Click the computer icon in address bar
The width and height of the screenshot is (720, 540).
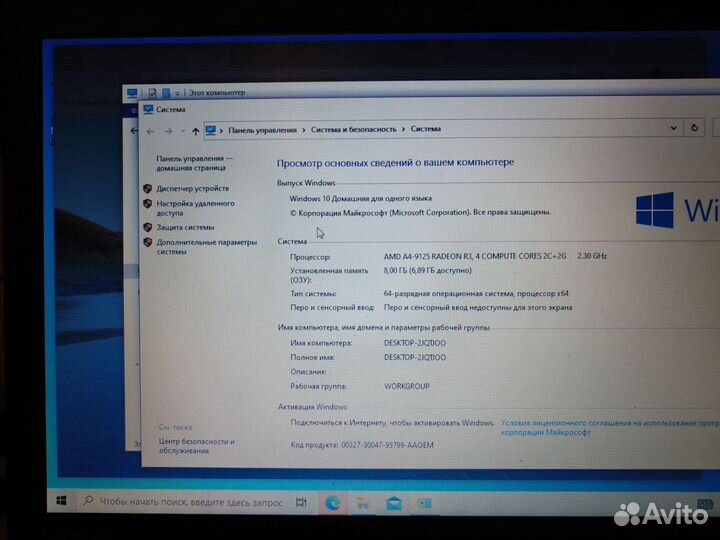211,131
